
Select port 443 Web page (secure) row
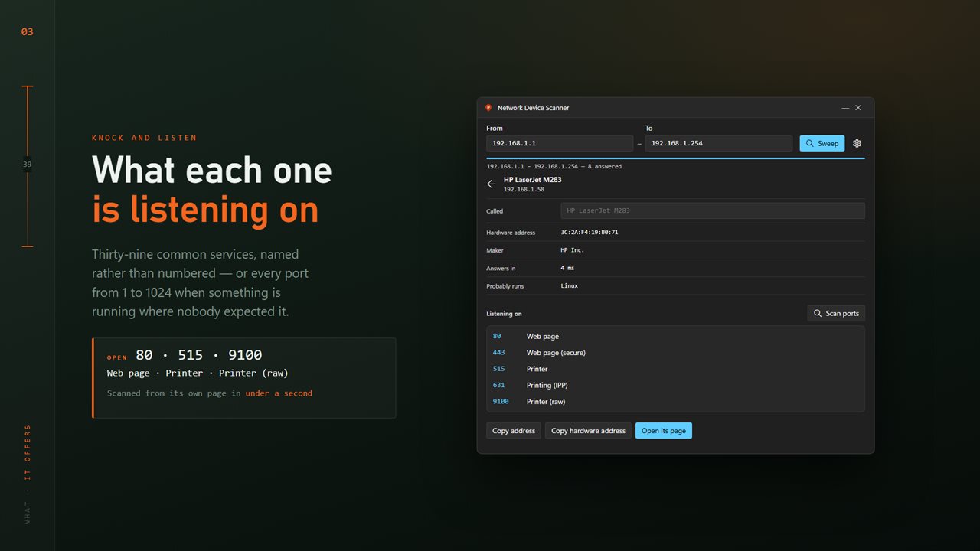click(x=675, y=353)
